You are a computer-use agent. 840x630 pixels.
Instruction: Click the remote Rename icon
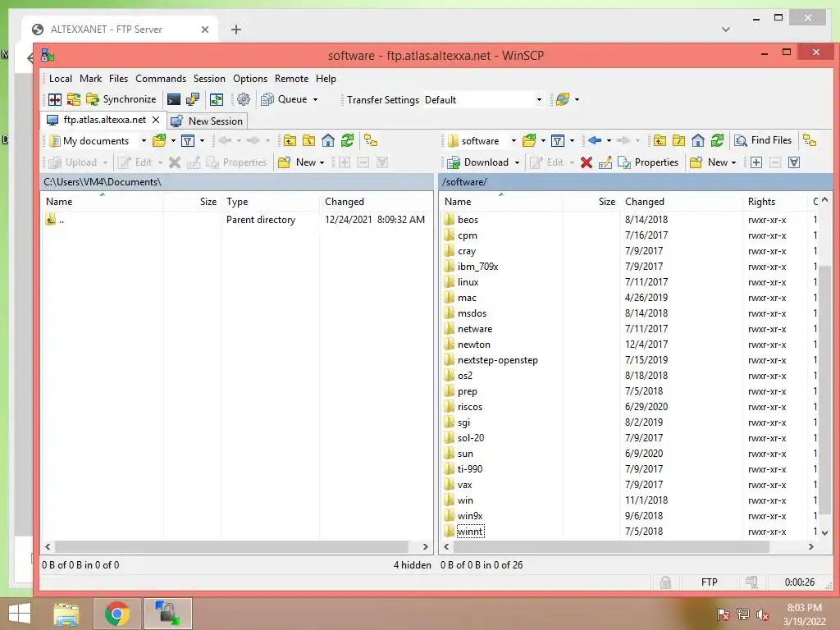point(605,162)
